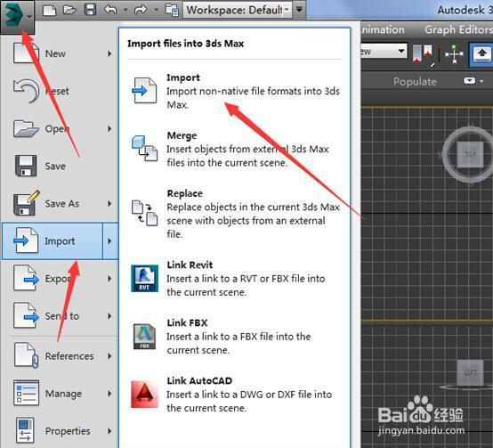
Task: Click the New blank page icon
Action: coord(26,53)
